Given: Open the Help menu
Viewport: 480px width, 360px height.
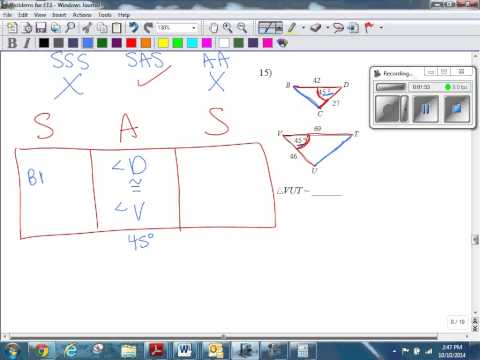Looking at the screenshot, I should [x=124, y=15].
